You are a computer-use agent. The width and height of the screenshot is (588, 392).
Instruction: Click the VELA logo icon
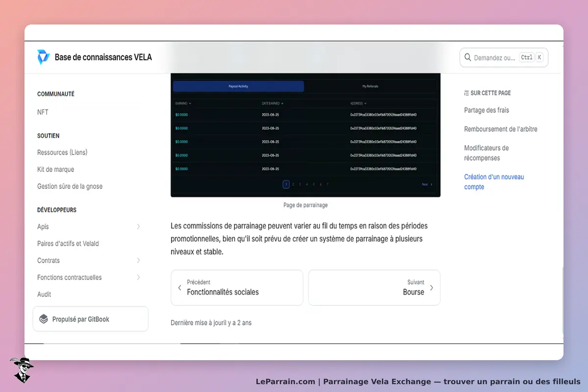(x=44, y=57)
